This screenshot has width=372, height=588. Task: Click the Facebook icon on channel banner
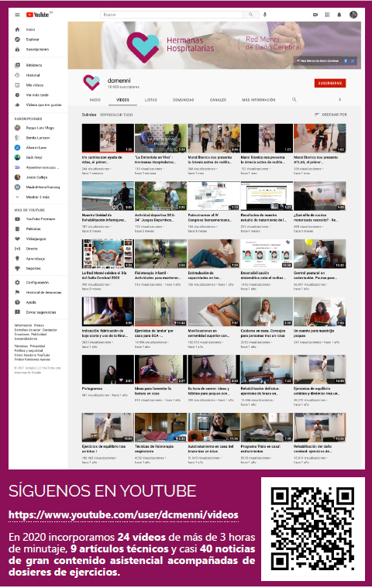pyautogui.click(x=346, y=60)
